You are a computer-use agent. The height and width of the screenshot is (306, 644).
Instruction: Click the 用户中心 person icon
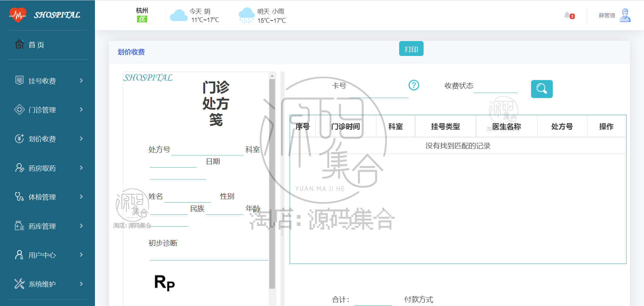[19, 254]
